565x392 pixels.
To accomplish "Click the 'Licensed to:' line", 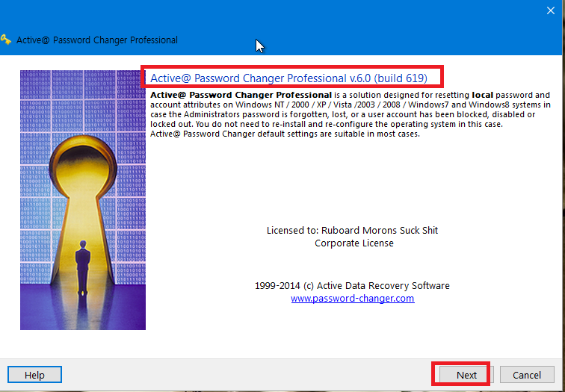I will [x=352, y=231].
